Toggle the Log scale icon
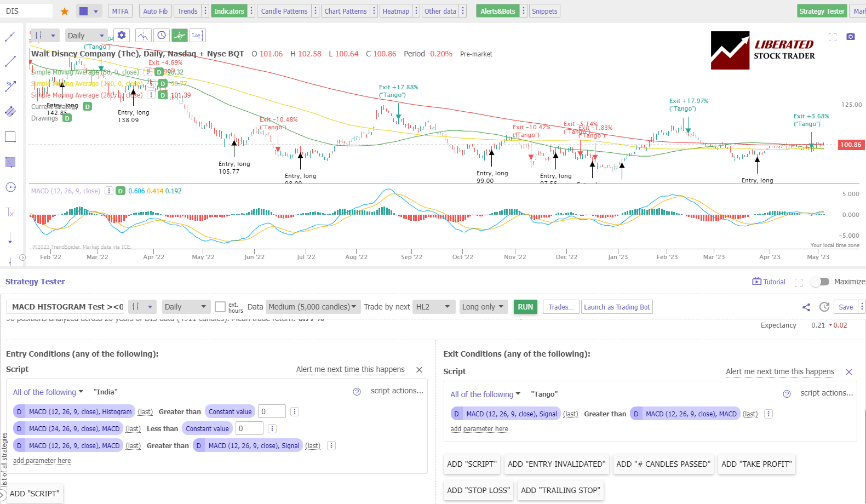866x504 pixels. point(197,36)
